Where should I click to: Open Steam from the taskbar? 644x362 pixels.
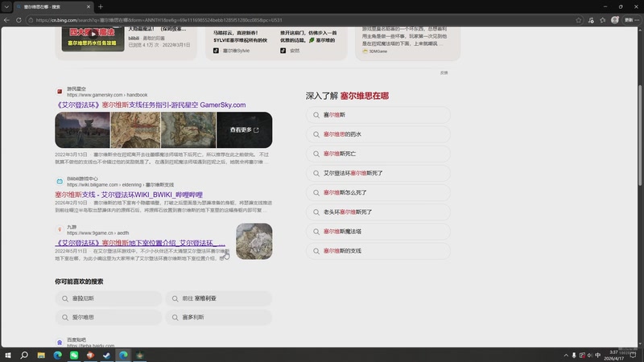107,355
